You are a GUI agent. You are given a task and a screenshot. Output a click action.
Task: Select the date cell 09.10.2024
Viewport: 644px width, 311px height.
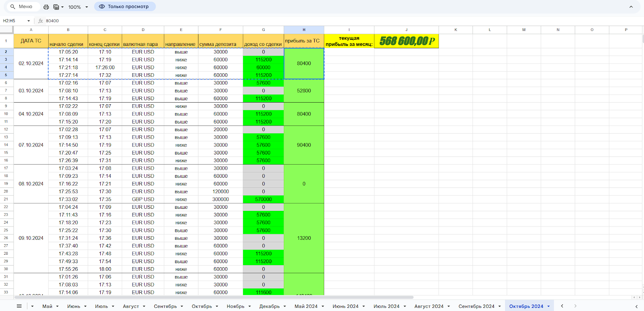[31, 238]
